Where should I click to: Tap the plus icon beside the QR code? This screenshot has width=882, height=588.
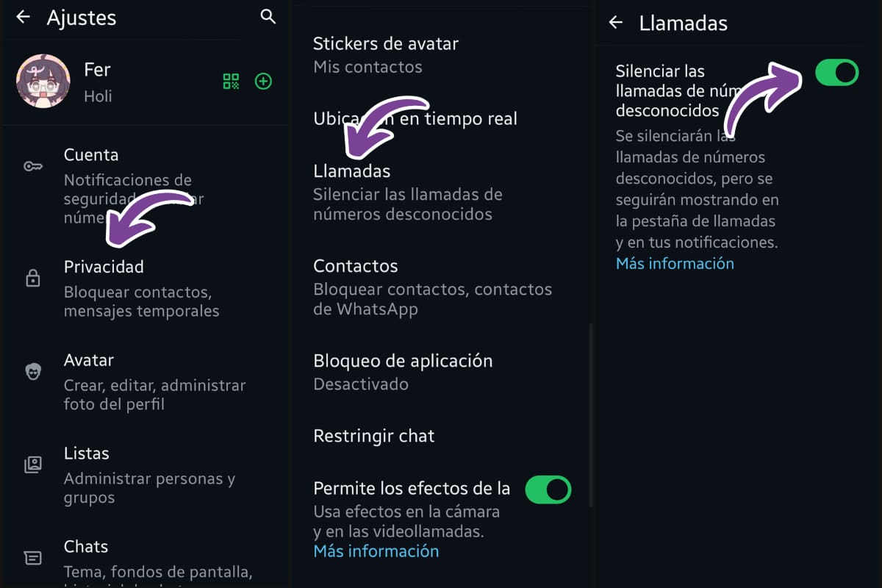click(263, 81)
